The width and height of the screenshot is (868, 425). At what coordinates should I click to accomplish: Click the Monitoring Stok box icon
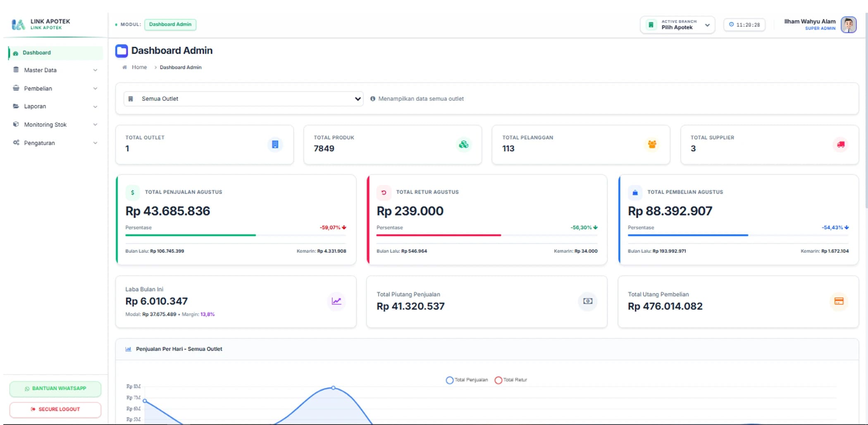16,124
